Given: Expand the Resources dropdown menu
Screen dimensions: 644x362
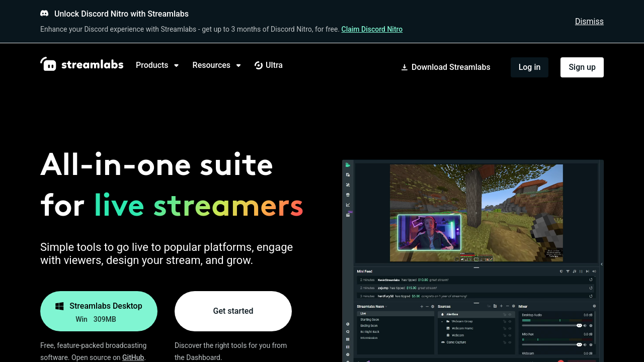Looking at the screenshot, I should pyautogui.click(x=216, y=65).
